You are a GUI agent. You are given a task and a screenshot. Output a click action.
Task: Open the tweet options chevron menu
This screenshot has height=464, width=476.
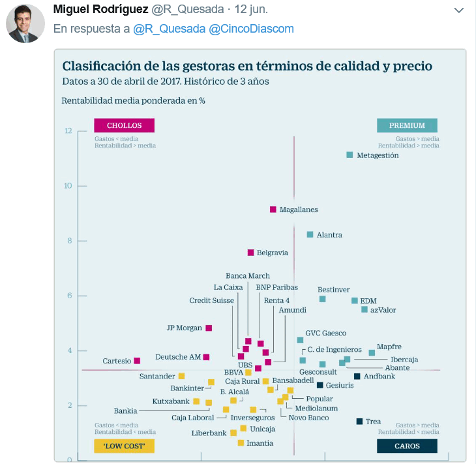pos(459,10)
